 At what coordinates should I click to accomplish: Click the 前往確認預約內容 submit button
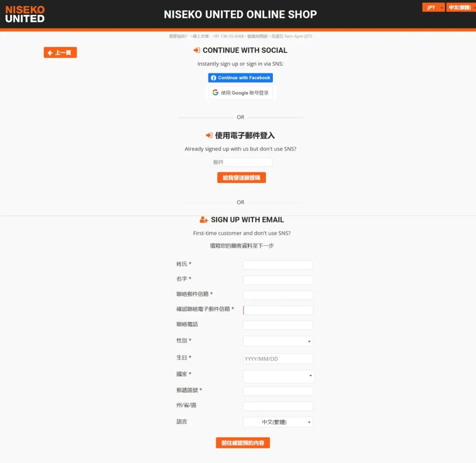point(243,443)
